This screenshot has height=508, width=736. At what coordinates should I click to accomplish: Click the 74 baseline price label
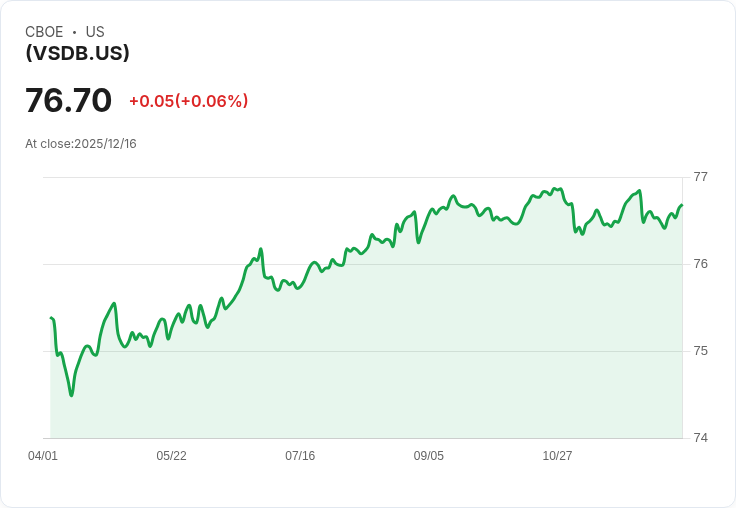pos(700,438)
